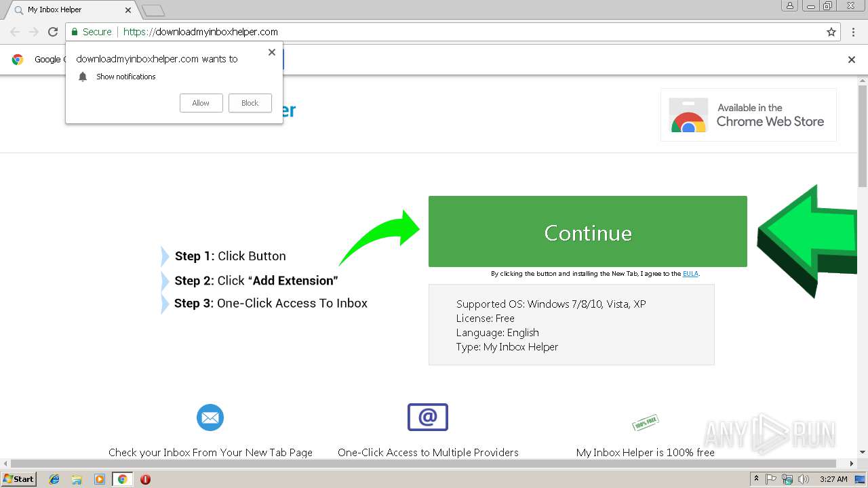Switch to Chrome in the taskbar
The width and height of the screenshot is (868, 488).
coord(123,479)
